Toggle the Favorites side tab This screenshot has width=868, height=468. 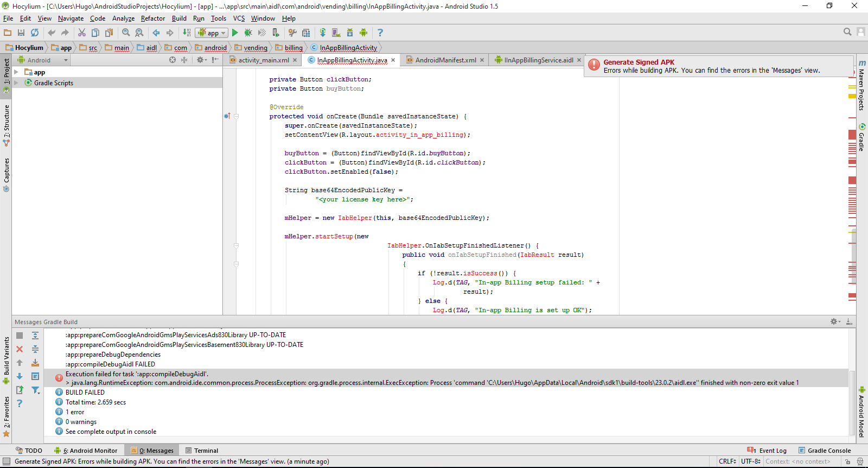click(x=6, y=416)
